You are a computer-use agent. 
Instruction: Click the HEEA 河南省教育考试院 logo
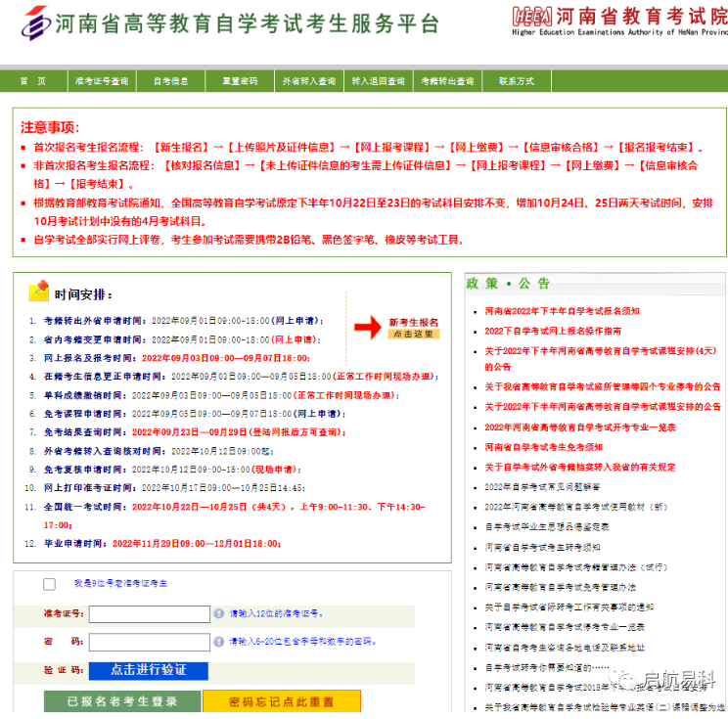619,21
